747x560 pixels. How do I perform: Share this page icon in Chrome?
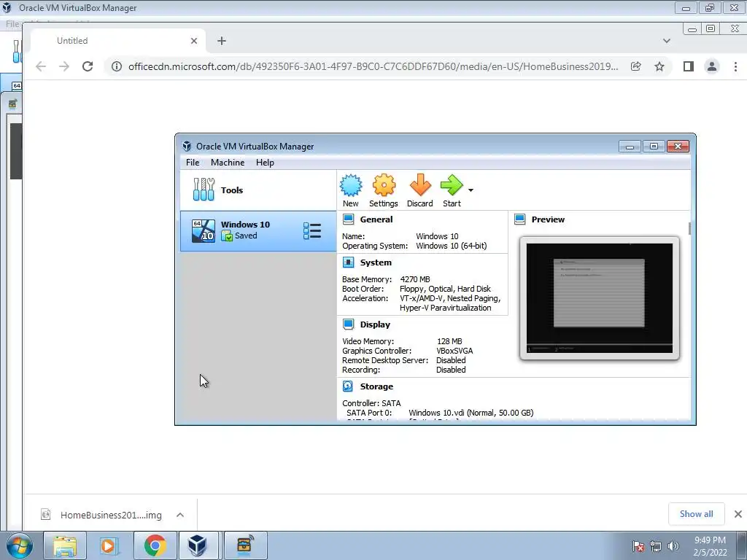coord(635,66)
